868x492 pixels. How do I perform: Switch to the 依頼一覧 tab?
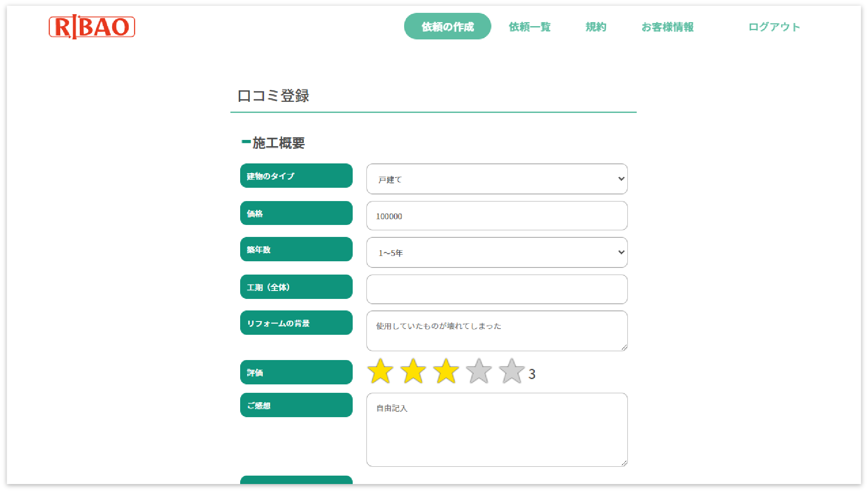pos(530,27)
